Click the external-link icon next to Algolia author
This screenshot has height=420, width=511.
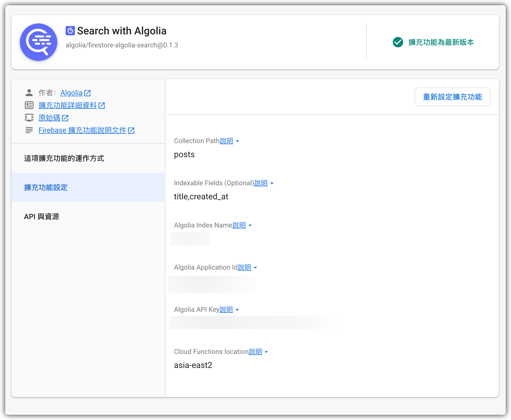click(x=88, y=93)
